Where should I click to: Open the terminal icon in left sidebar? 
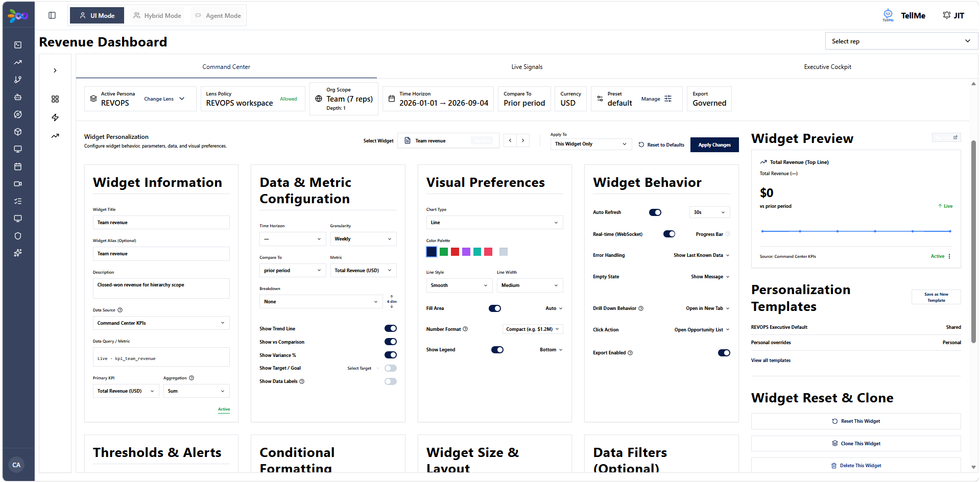click(x=18, y=45)
